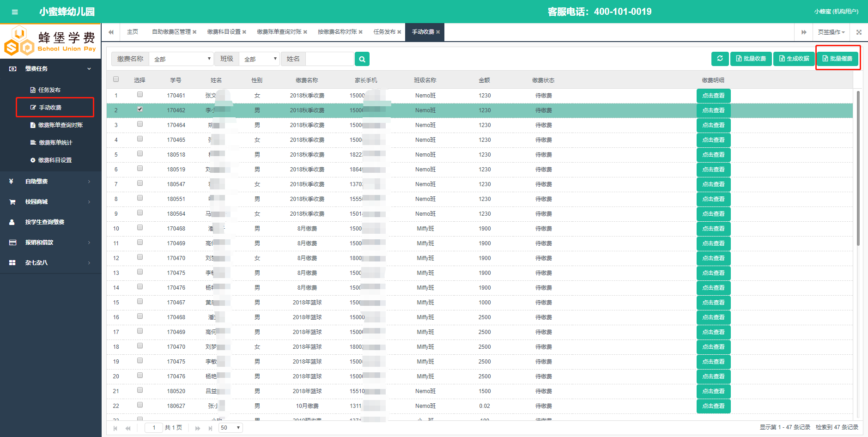
Task: Click 点击查看 for student 180627
Action: (713, 406)
